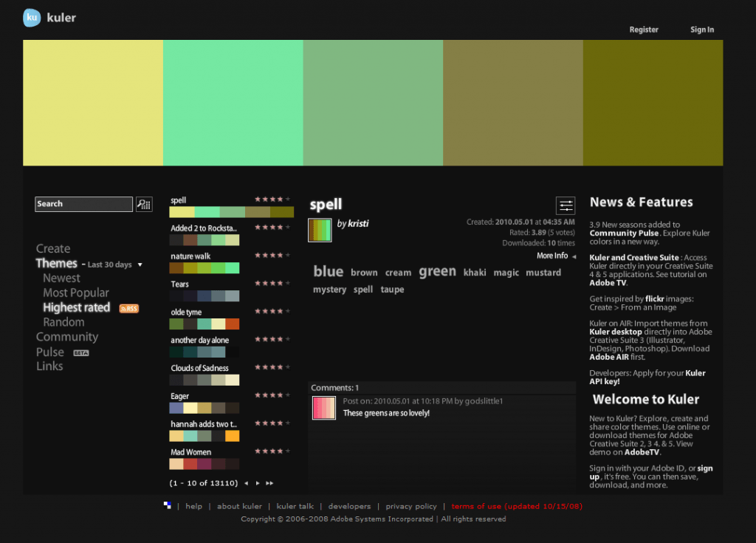Click the Kuler desktop link
Viewport: 756px width, 543px height.
[616, 332]
